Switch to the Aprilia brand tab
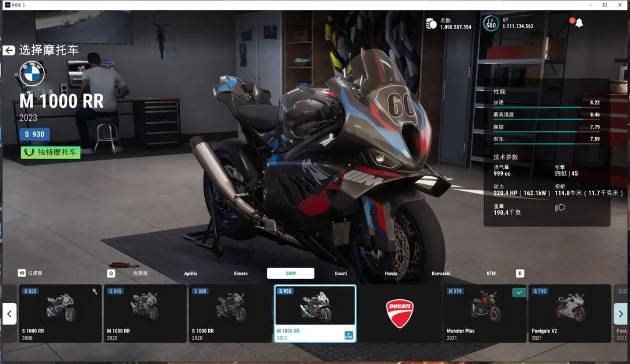 pyautogui.click(x=190, y=273)
